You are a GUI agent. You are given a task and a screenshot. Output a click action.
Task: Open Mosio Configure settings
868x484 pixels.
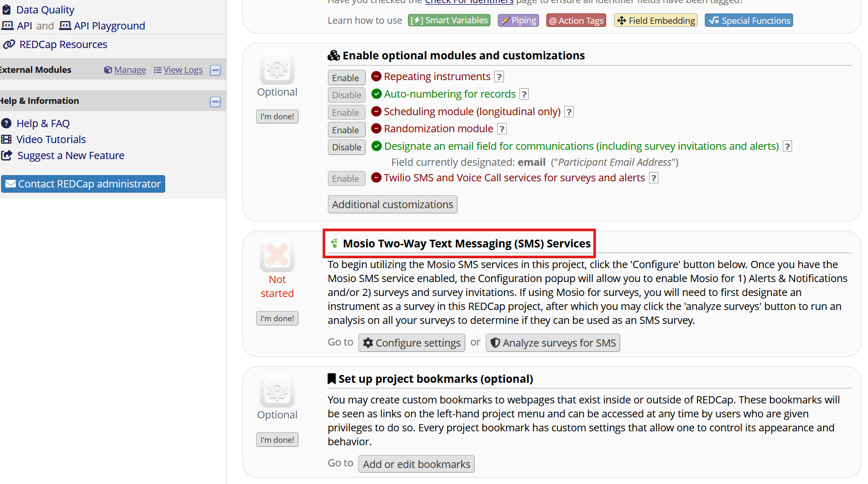(x=412, y=343)
